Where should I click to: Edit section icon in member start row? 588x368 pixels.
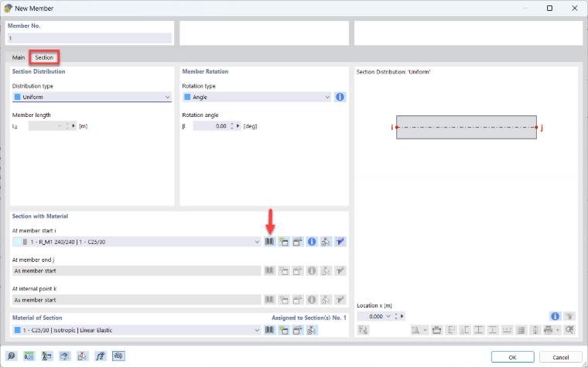pyautogui.click(x=298, y=242)
